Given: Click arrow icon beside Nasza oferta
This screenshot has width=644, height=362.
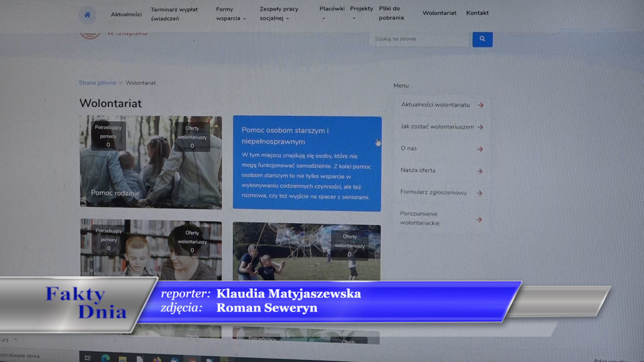Looking at the screenshot, I should click(x=480, y=171).
